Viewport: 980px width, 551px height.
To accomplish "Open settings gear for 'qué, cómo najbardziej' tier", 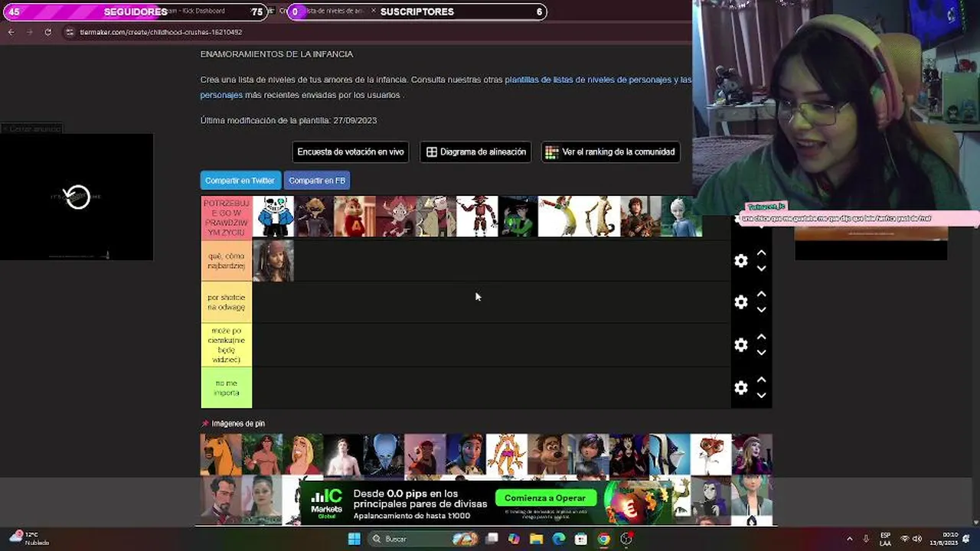I will click(740, 261).
